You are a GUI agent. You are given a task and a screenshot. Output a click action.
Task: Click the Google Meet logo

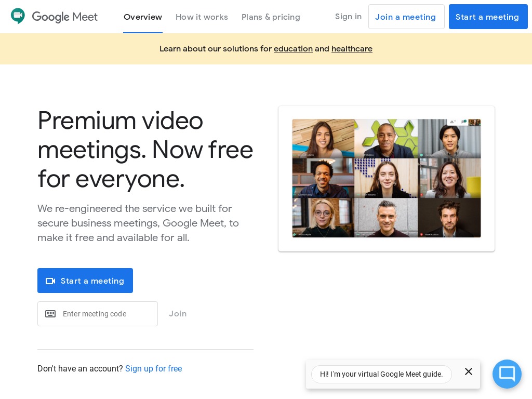(x=54, y=16)
